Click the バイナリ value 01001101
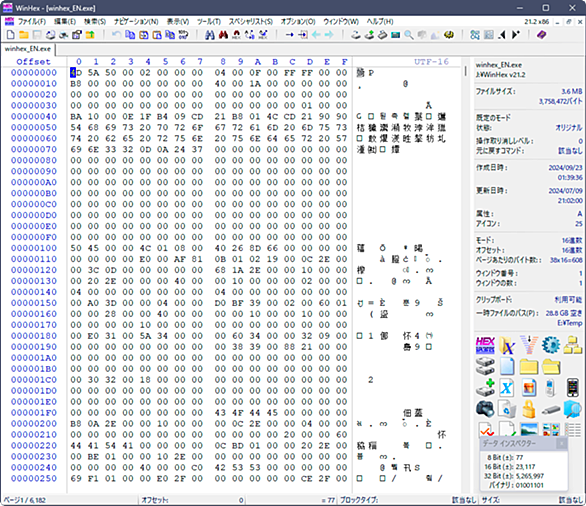586x506 pixels. point(529,485)
